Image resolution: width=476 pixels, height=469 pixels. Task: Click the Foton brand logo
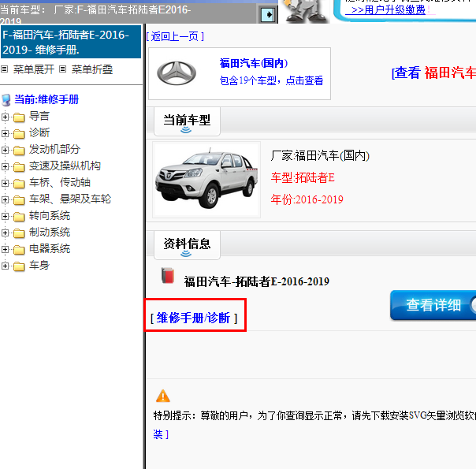click(177, 73)
